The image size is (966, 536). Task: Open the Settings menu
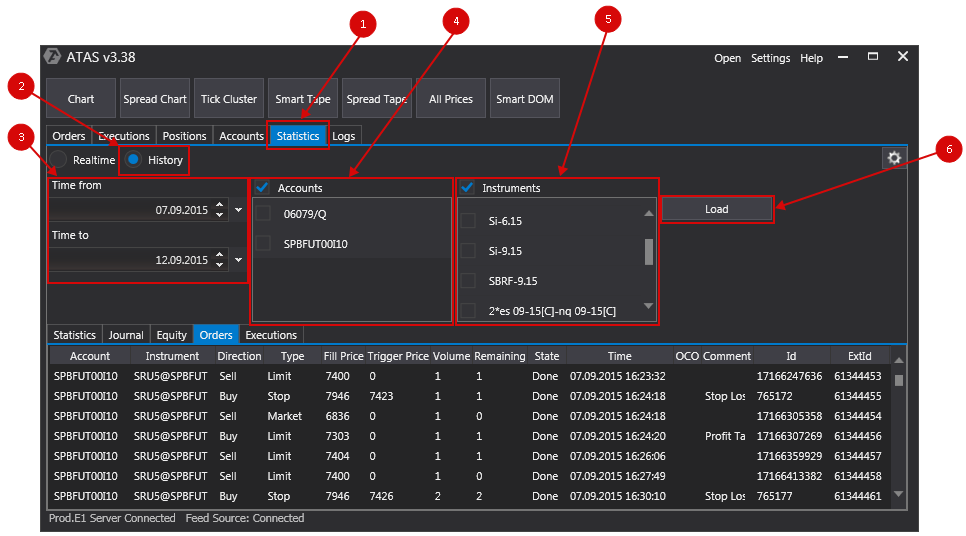[x=770, y=58]
